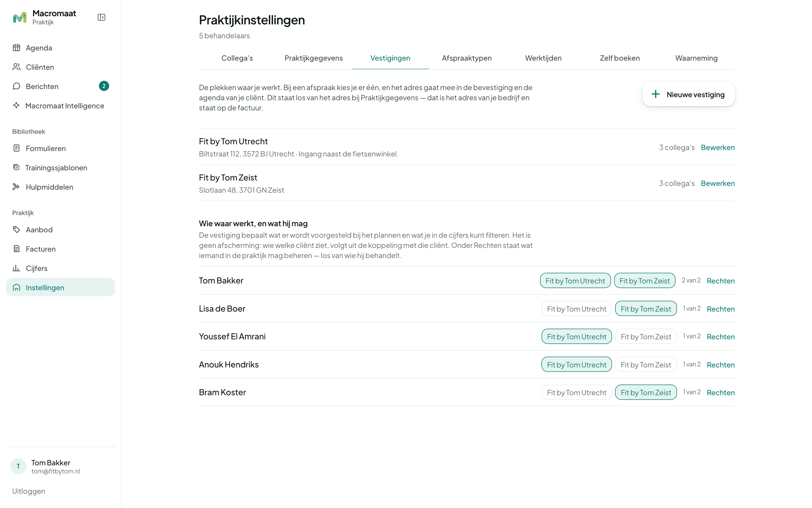Click the Hulpmiddelen tools icon
The height and width of the screenshot is (508, 812).
[16, 187]
